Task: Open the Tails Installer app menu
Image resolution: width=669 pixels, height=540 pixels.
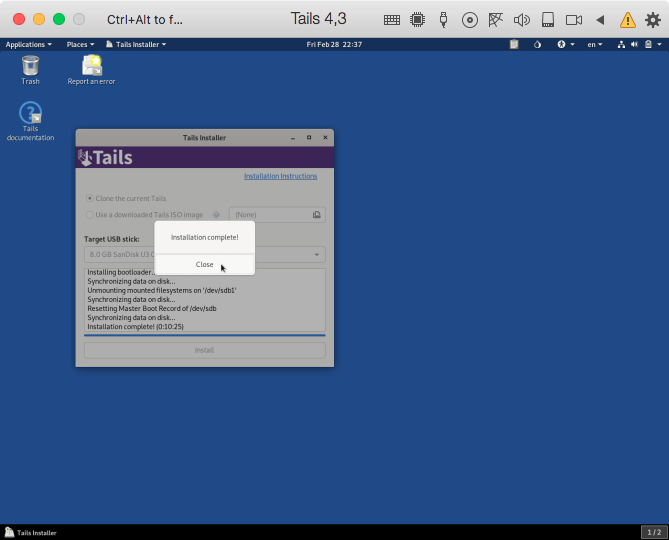Action: click(136, 44)
